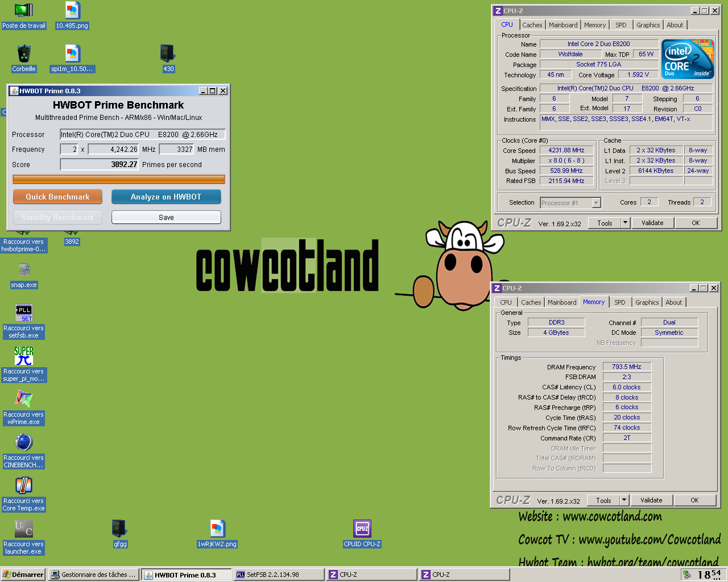This screenshot has width=728, height=582.
Task: Open the 10.485.png file icon
Action: (x=72, y=10)
